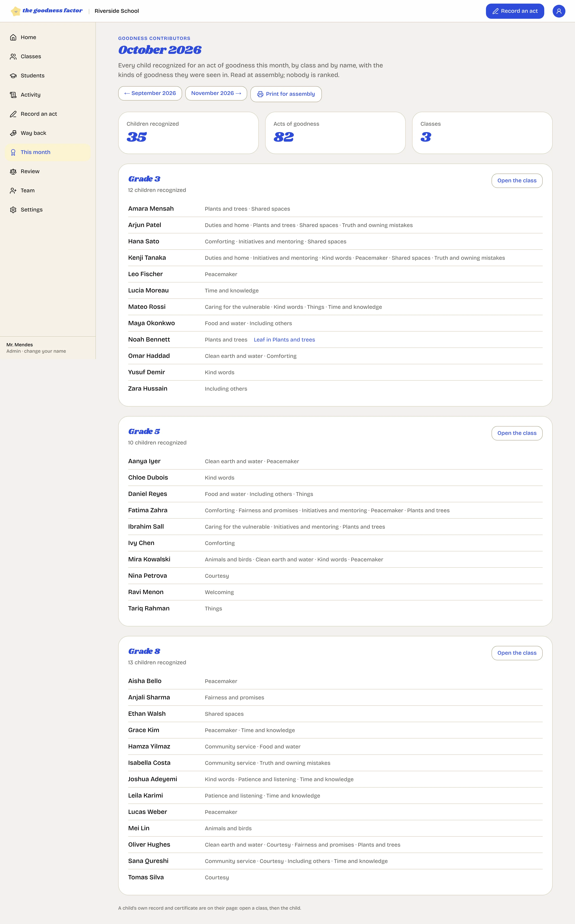Click the Noah Bennett name

tap(149, 340)
